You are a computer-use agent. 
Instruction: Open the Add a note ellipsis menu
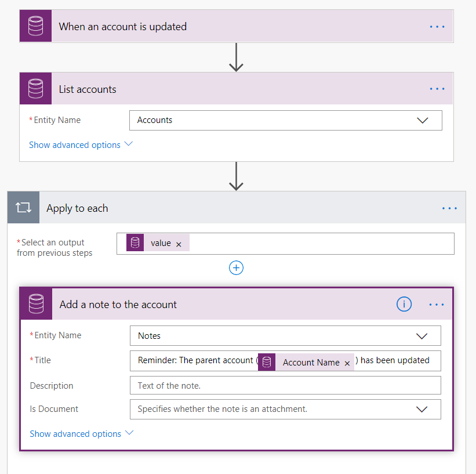click(437, 305)
